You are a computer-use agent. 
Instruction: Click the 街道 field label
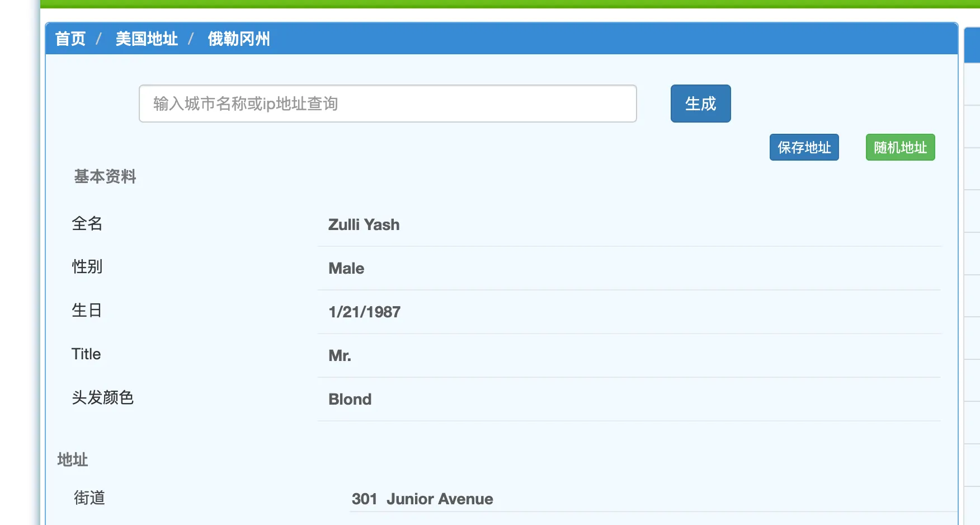(89, 498)
